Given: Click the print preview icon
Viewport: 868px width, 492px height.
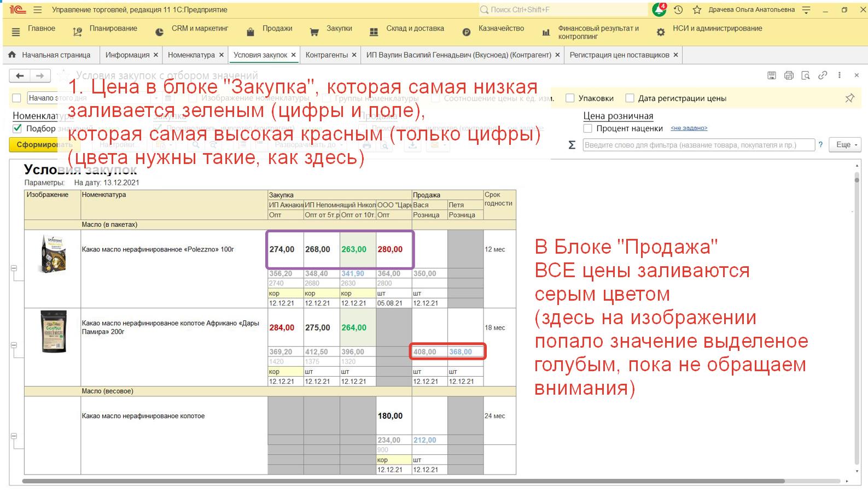Looking at the screenshot, I should (806, 75).
